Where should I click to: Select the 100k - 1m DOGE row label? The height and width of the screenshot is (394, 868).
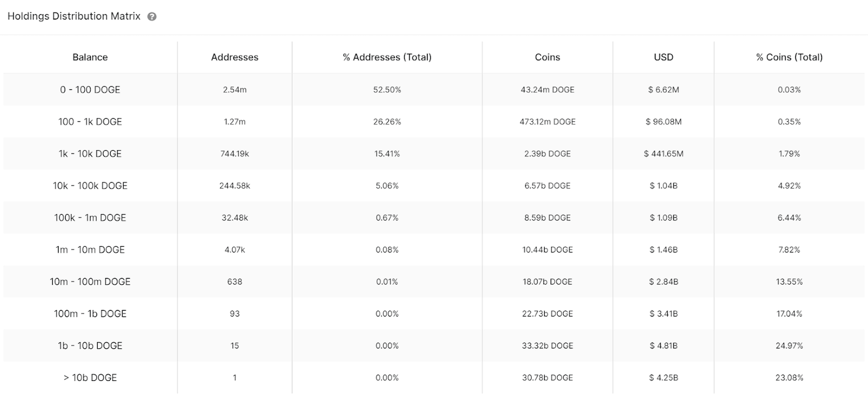pos(90,218)
